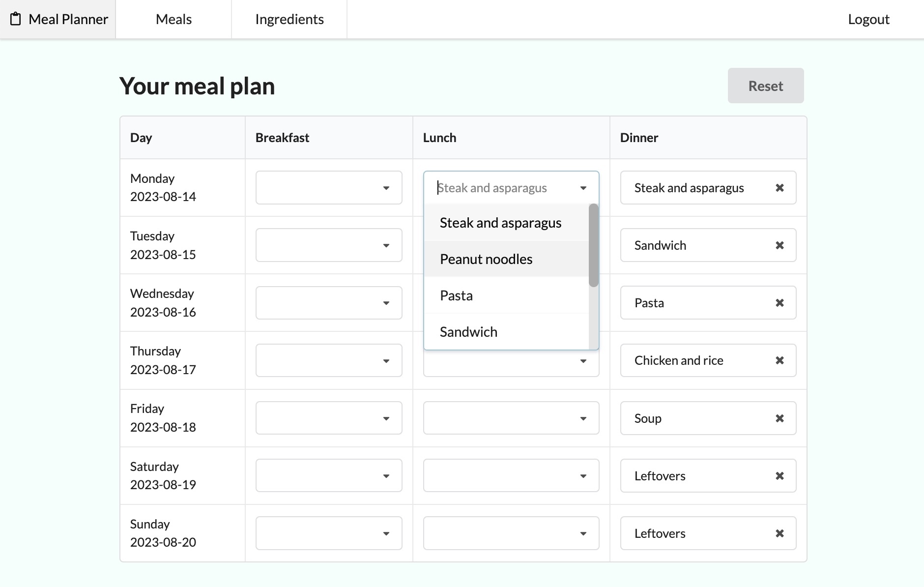Clear Wednesday's Pasta dinner selection
Image resolution: width=924 pixels, height=587 pixels.
(x=780, y=303)
